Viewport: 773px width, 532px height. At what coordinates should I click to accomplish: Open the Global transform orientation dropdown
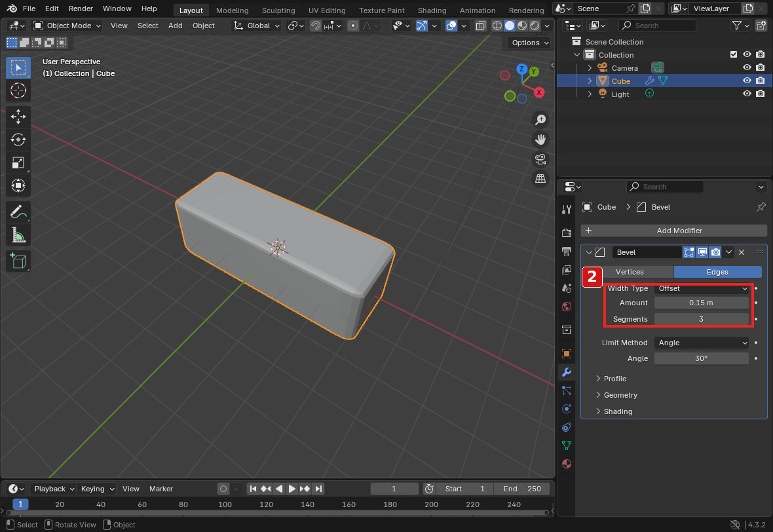coord(257,26)
